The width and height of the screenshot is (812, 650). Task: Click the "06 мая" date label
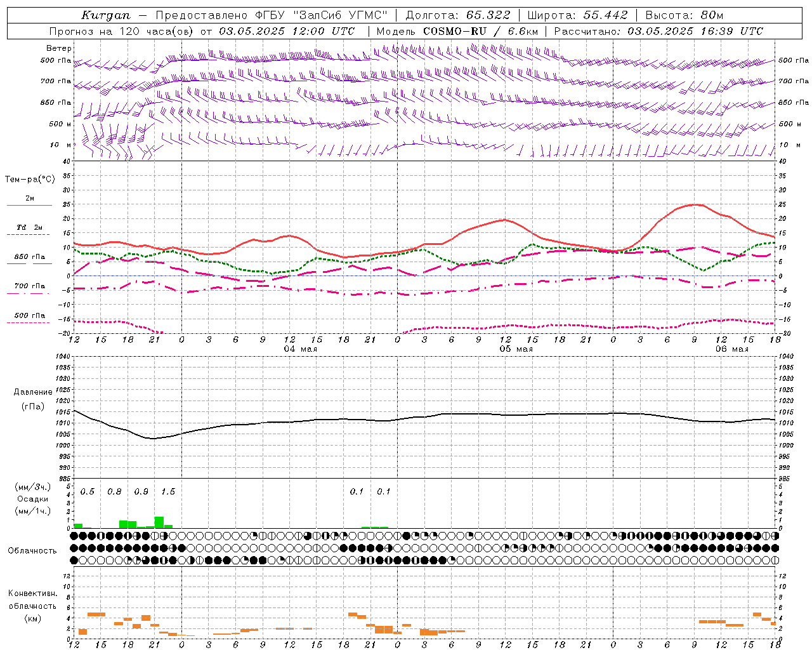pos(731,349)
